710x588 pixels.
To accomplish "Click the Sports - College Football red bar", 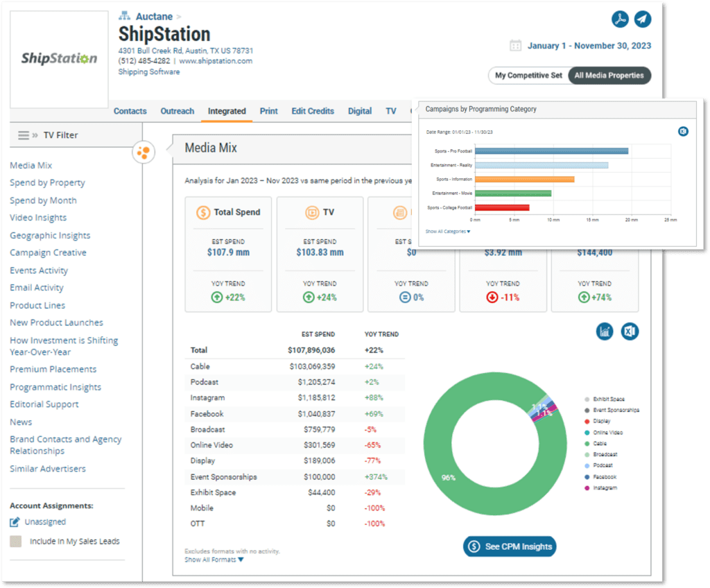I will coord(502,207).
